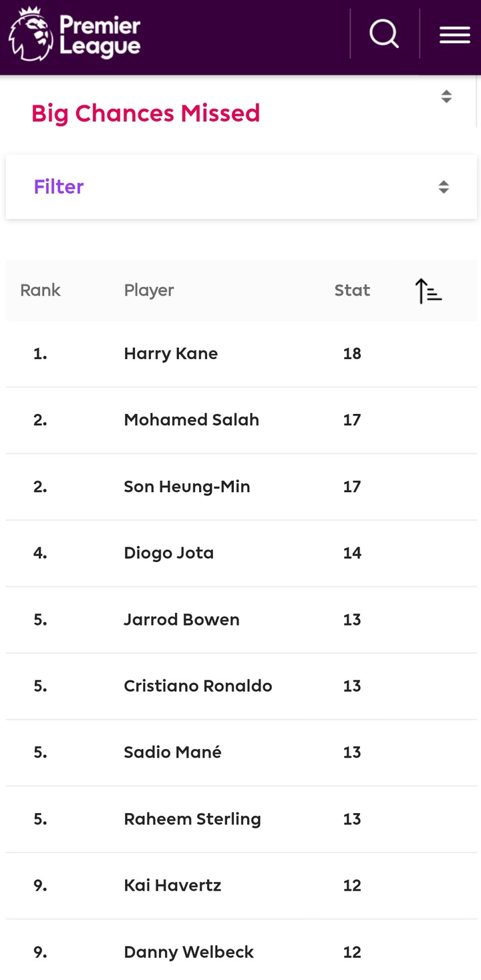Click the Player column header
The height and width of the screenshot is (980, 481).
(149, 290)
